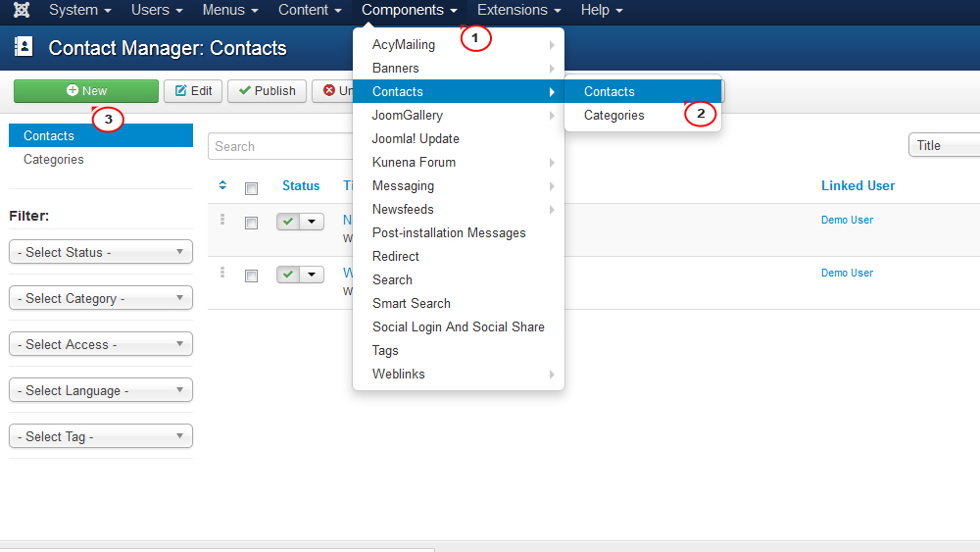Select Contacts item in Components dropdown
Viewport: 980px width, 552px height.
[x=458, y=91]
